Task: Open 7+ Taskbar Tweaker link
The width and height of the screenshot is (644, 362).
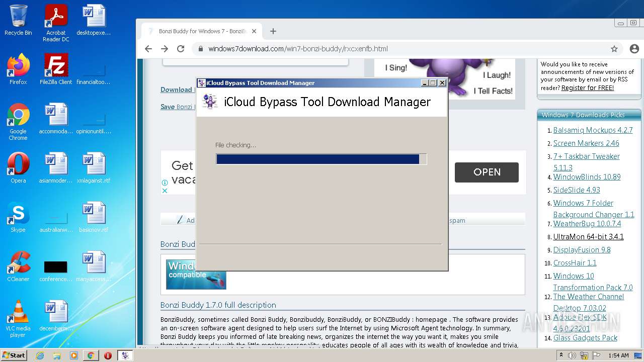Action: pyautogui.click(x=587, y=156)
